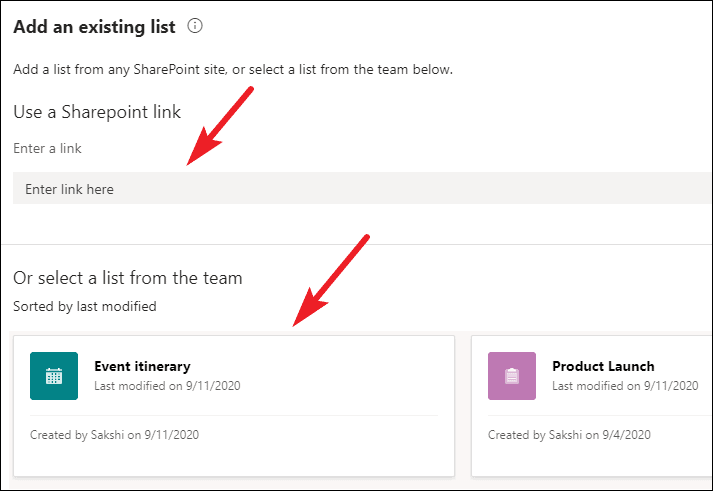Click Event itinerary's last modified date
Screen dimensions: 713x491
[x=167, y=385]
